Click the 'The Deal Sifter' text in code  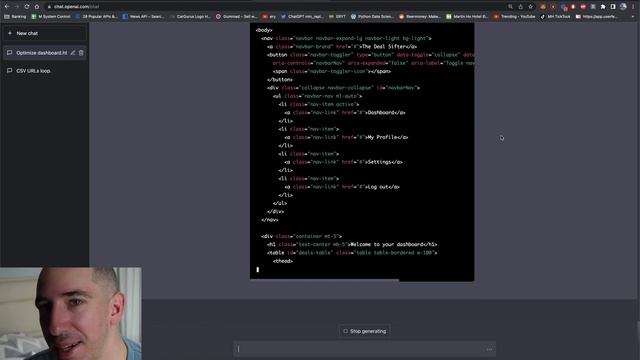(385, 47)
